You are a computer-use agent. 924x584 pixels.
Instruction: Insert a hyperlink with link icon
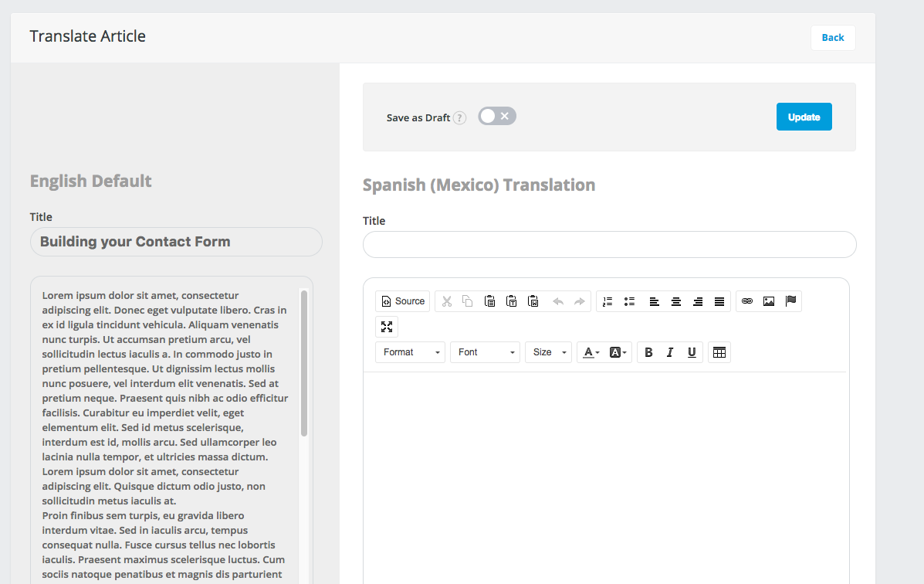tap(747, 301)
